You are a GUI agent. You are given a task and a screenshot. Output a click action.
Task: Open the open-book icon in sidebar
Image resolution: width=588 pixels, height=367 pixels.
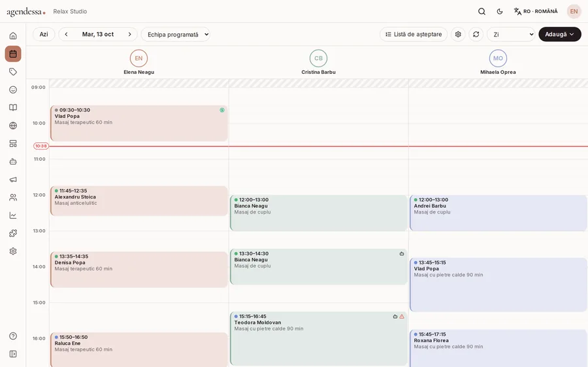(13, 108)
